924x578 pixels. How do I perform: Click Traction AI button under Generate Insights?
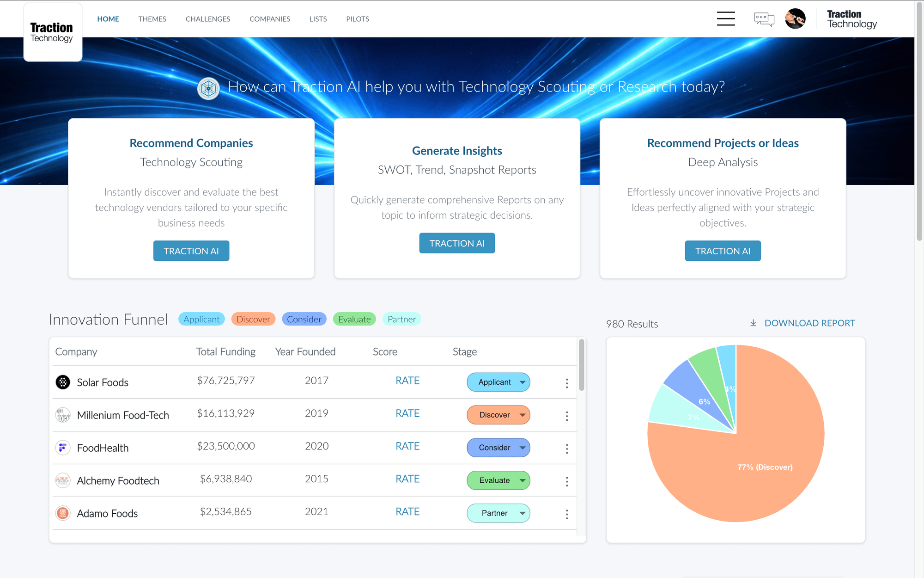coord(457,243)
